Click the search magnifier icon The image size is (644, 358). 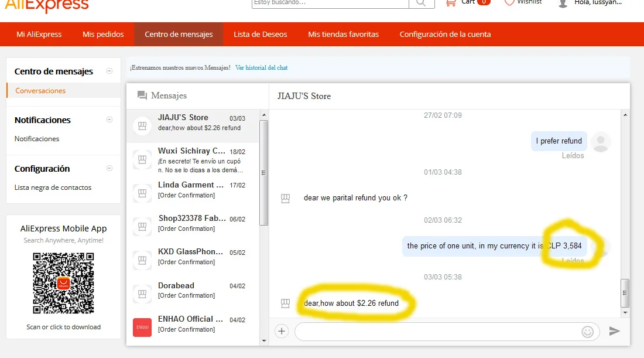click(421, 3)
